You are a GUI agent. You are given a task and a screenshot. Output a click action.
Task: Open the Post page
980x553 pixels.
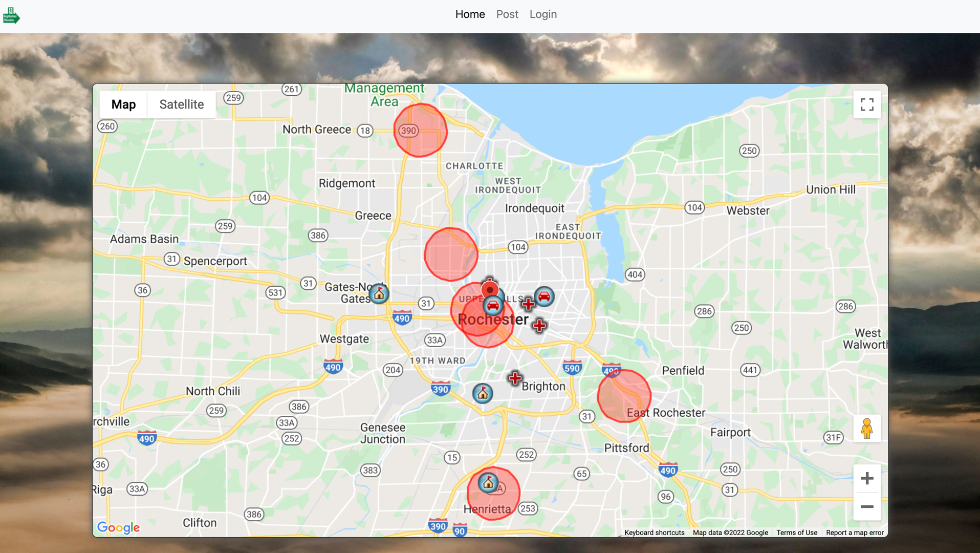pyautogui.click(x=507, y=14)
